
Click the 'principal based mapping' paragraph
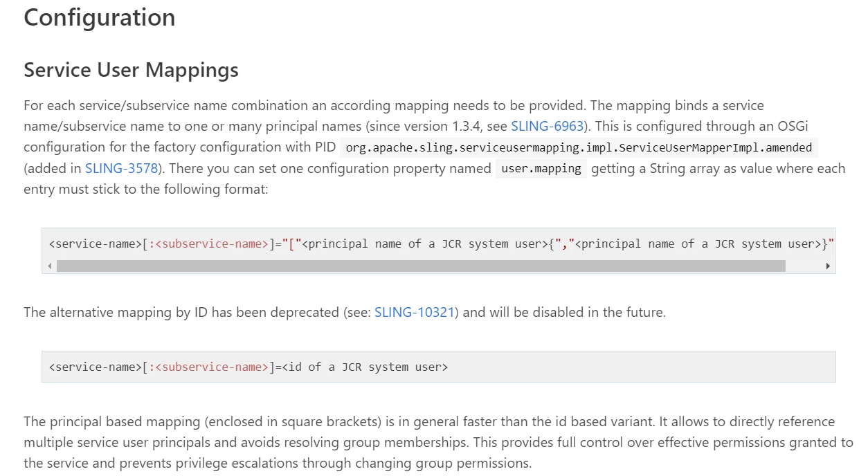[439, 442]
